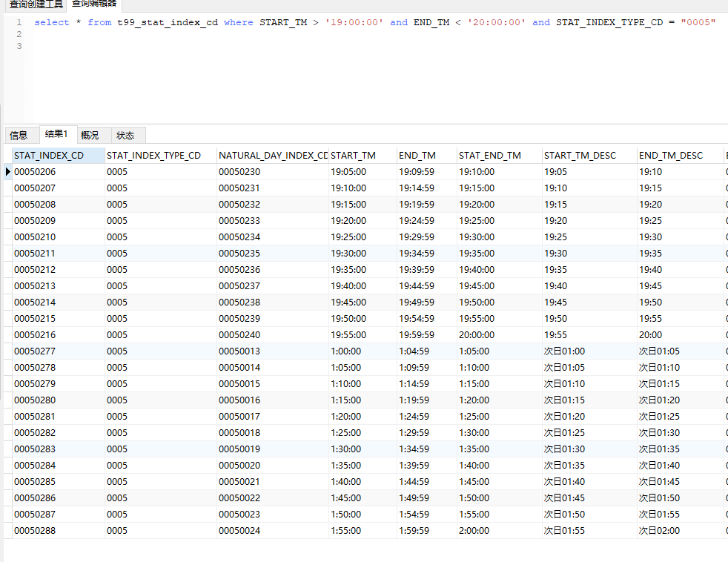728x562 pixels.
Task: Sort by STAT_INDEX_CD column header
Action: [59, 156]
